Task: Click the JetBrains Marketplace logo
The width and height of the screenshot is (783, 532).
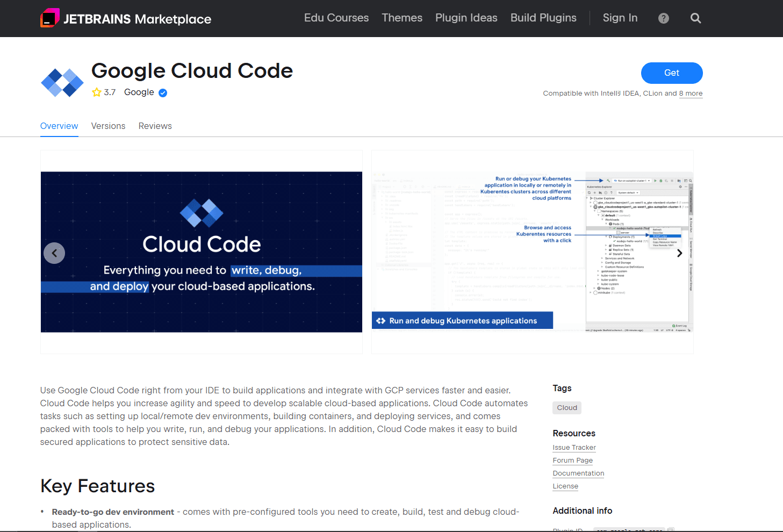Action: (126, 18)
